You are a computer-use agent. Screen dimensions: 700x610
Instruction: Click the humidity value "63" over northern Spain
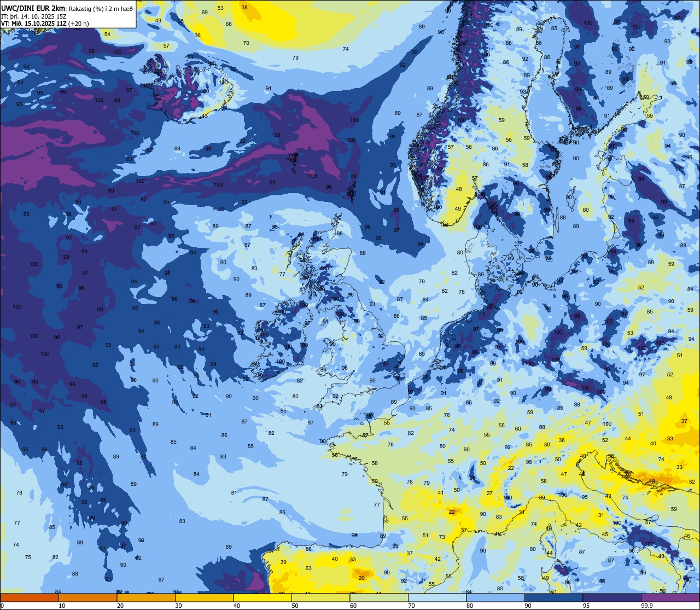308,568
